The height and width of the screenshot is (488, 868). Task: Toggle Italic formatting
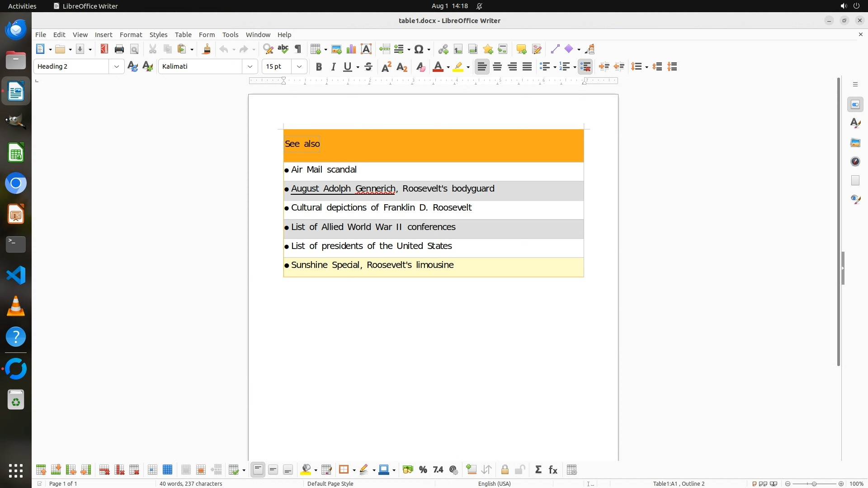click(x=334, y=67)
